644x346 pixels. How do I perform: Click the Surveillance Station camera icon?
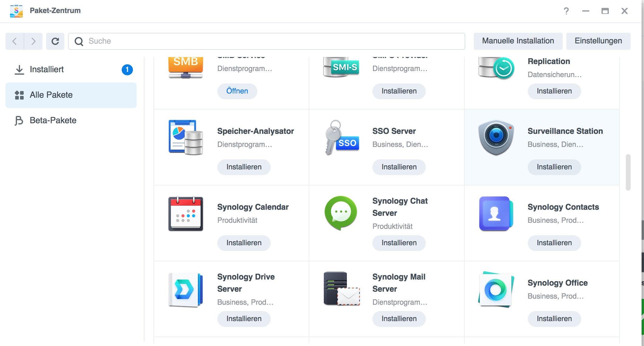point(496,137)
